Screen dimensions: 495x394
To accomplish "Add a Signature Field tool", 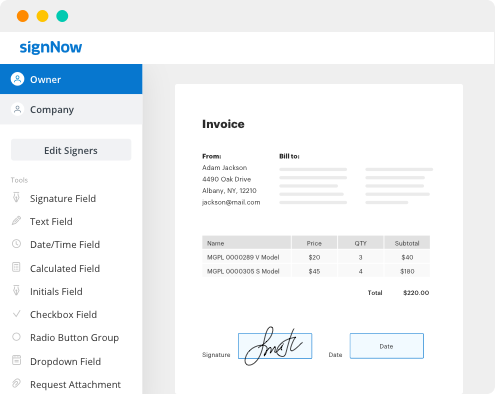I will (63, 199).
